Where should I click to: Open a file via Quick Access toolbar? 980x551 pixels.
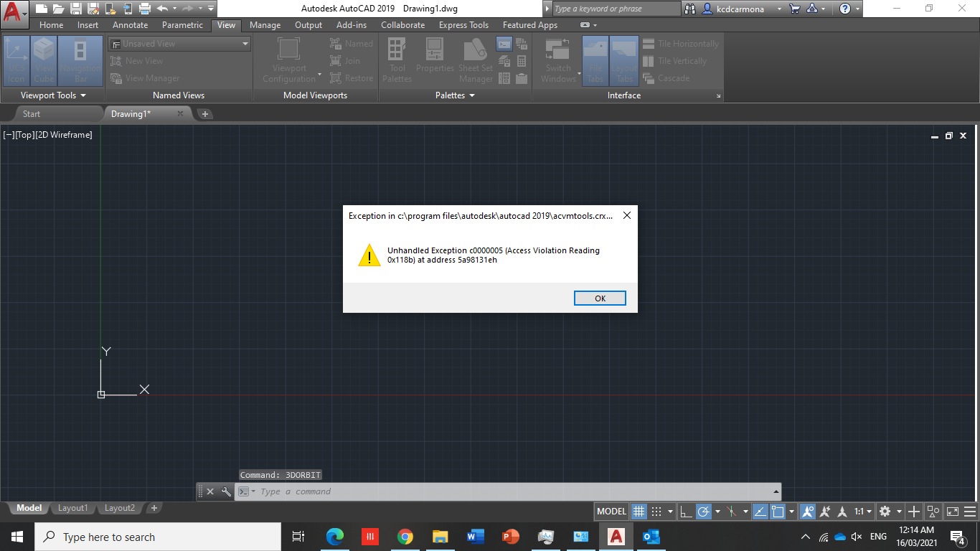[x=58, y=9]
